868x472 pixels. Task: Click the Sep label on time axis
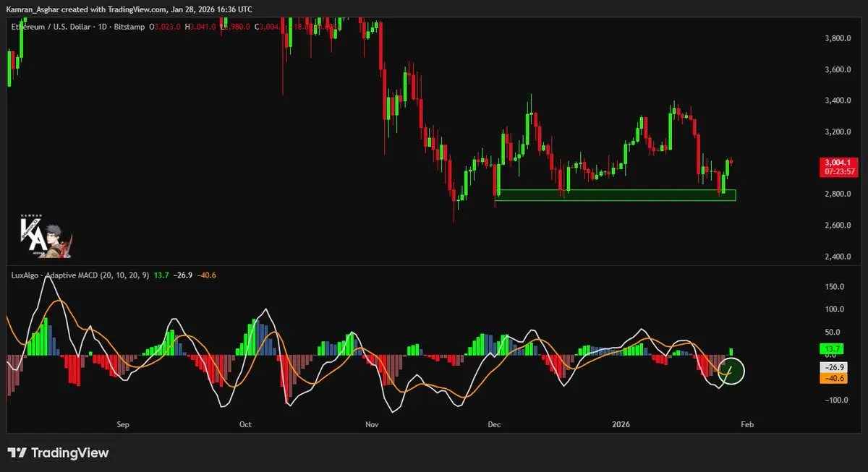[122, 425]
